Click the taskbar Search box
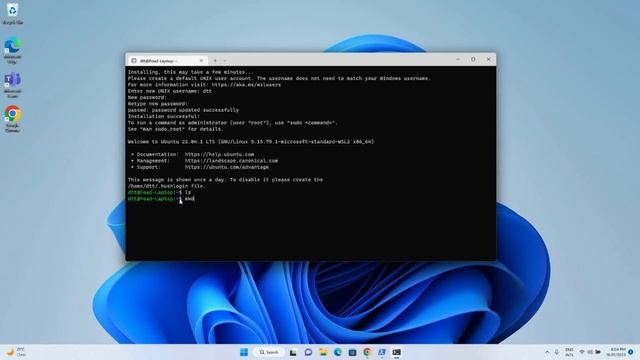 tap(269, 352)
